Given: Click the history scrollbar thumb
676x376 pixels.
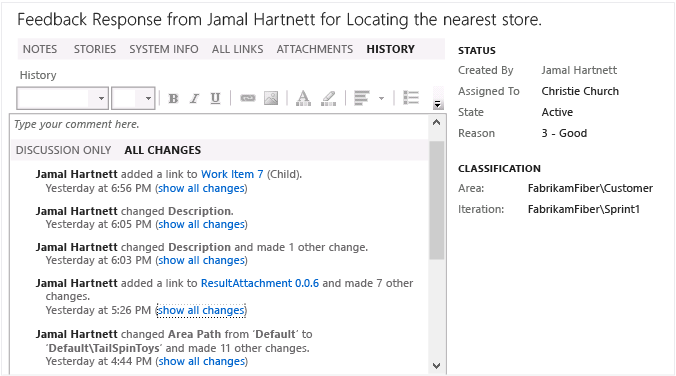Looking at the screenshot, I should click(437, 201).
